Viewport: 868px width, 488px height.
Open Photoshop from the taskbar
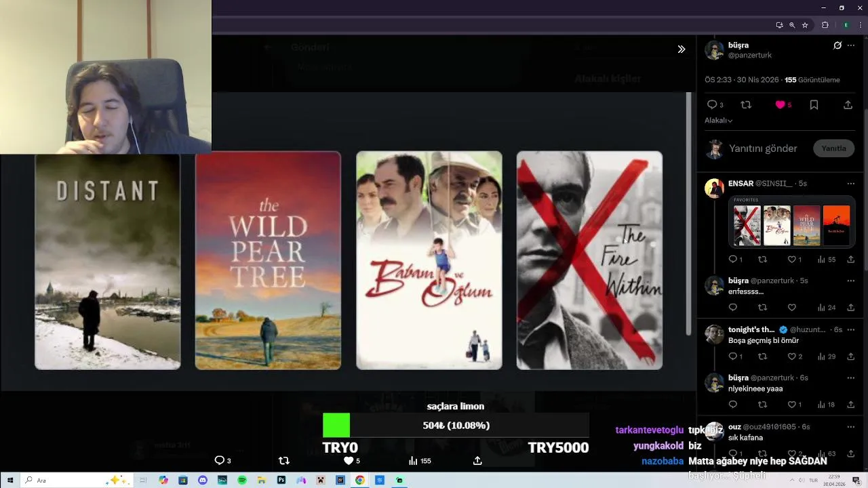coord(281,480)
